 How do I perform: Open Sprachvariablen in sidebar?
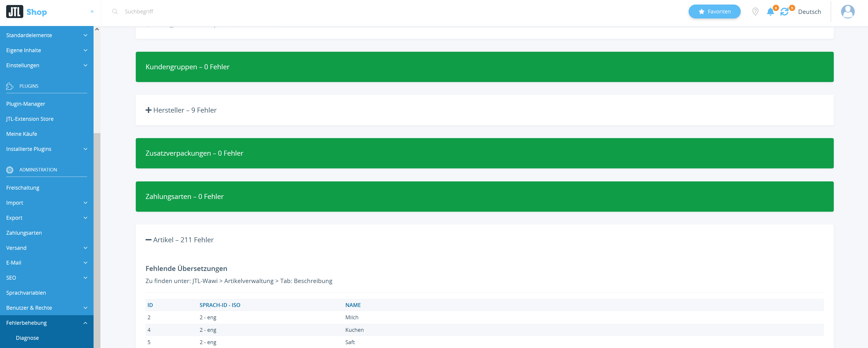pyautogui.click(x=26, y=292)
